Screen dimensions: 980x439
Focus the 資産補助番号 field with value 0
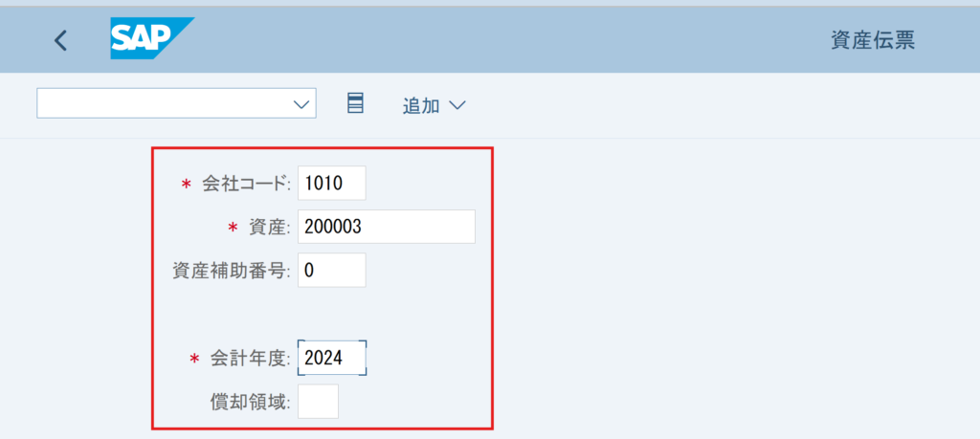click(331, 270)
